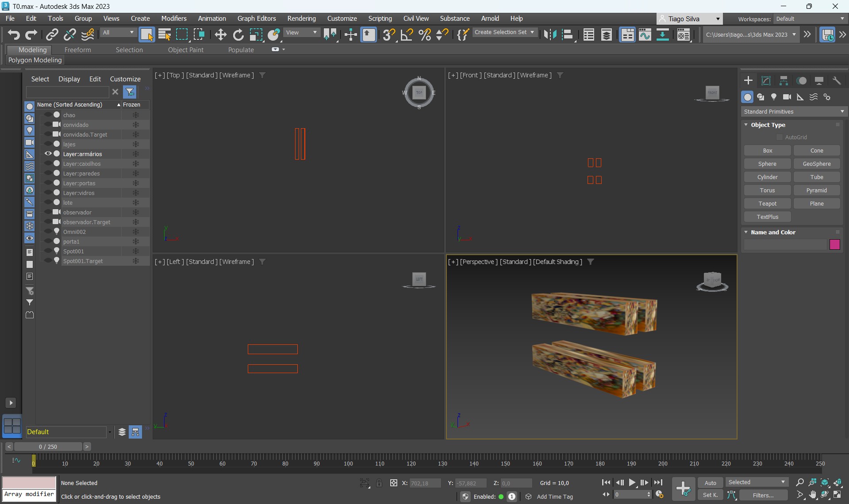Open the Modify panel tab
The height and width of the screenshot is (504, 849).
766,80
